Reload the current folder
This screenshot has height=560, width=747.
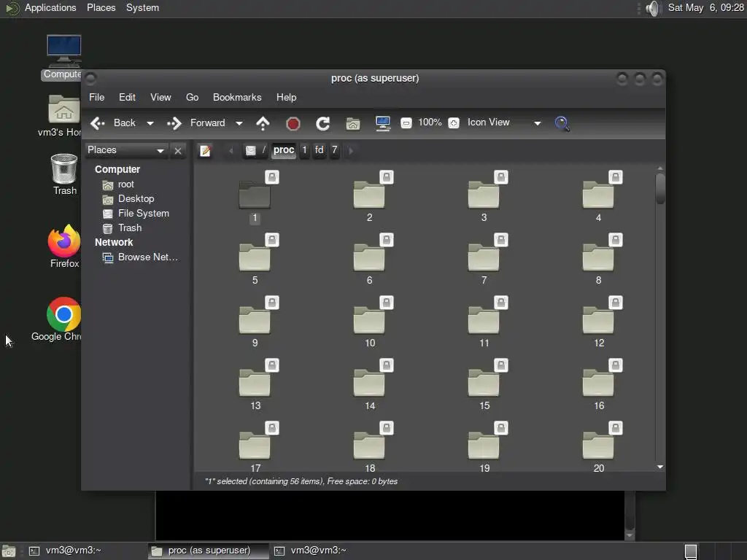322,123
